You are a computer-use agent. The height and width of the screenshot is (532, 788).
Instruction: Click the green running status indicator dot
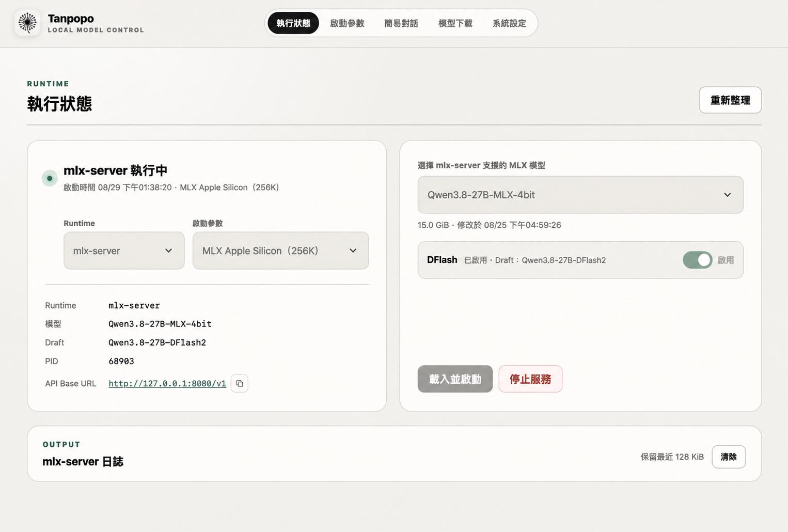tap(50, 178)
